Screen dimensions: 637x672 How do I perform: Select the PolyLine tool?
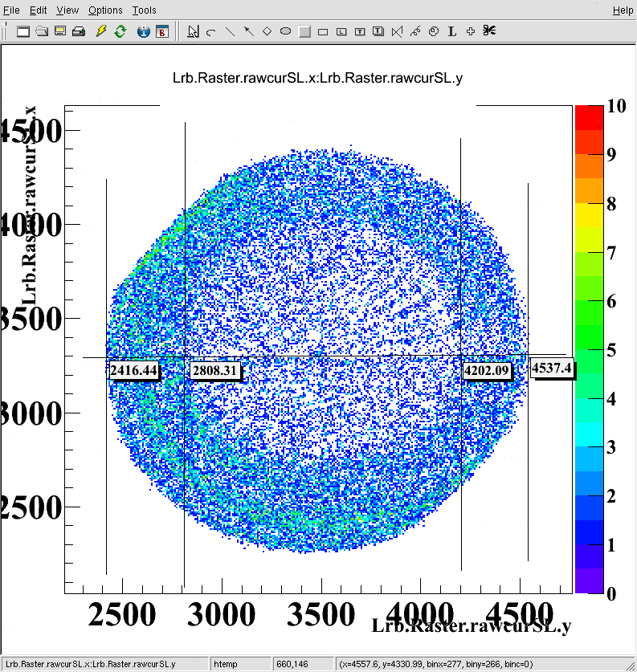click(x=398, y=32)
